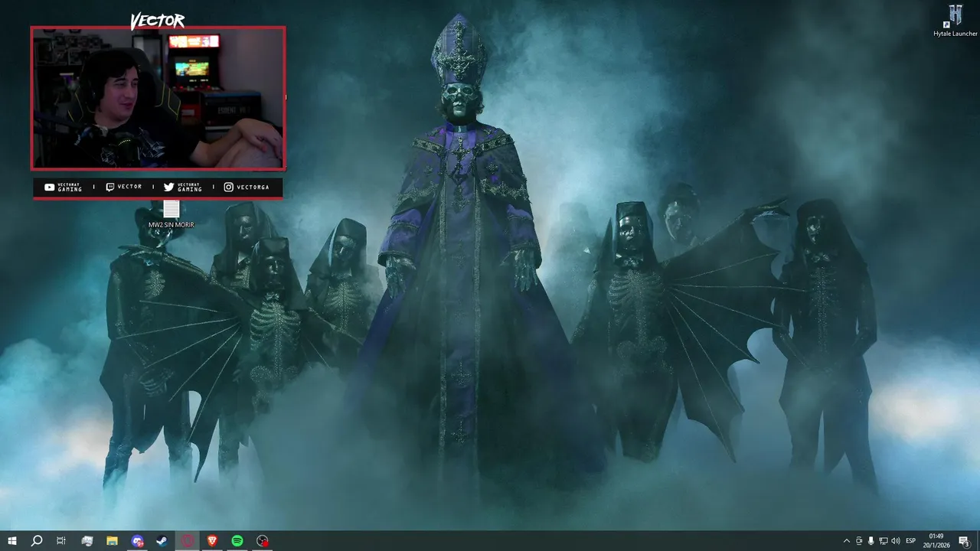Open File Explorer from the taskbar
The height and width of the screenshot is (551, 980).
[x=112, y=541]
